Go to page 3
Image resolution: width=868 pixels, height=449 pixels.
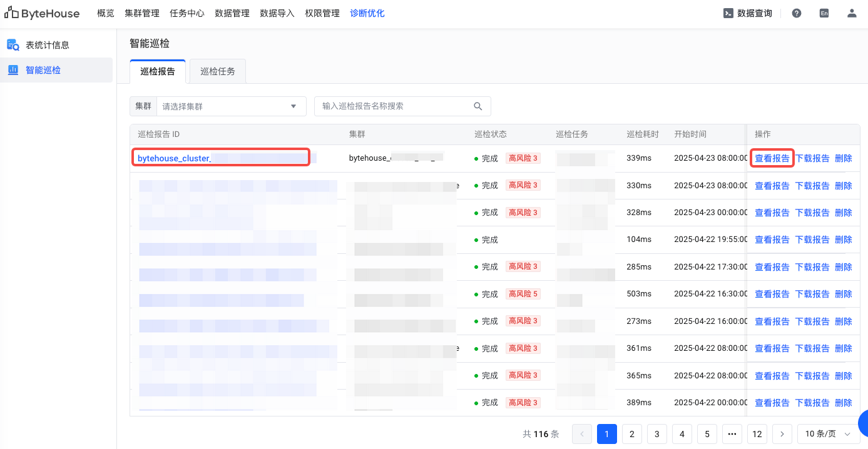click(x=657, y=433)
